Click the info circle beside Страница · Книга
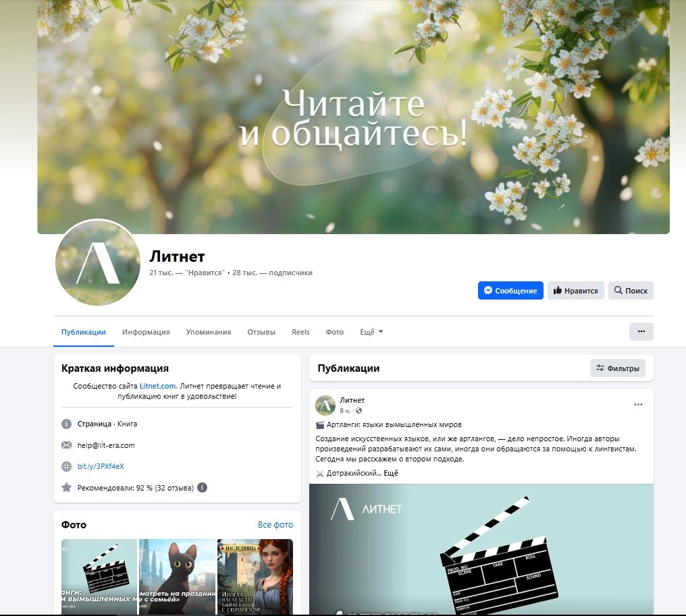 point(66,424)
